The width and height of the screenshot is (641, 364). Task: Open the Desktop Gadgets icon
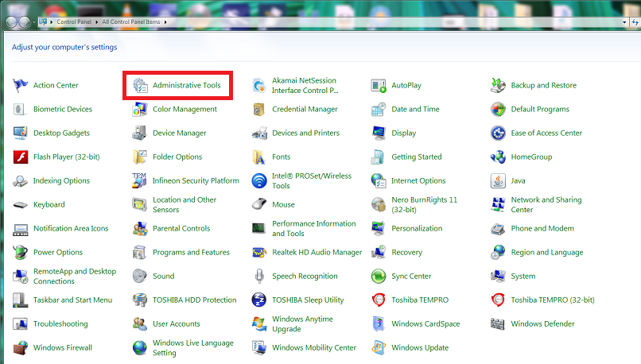pos(20,134)
